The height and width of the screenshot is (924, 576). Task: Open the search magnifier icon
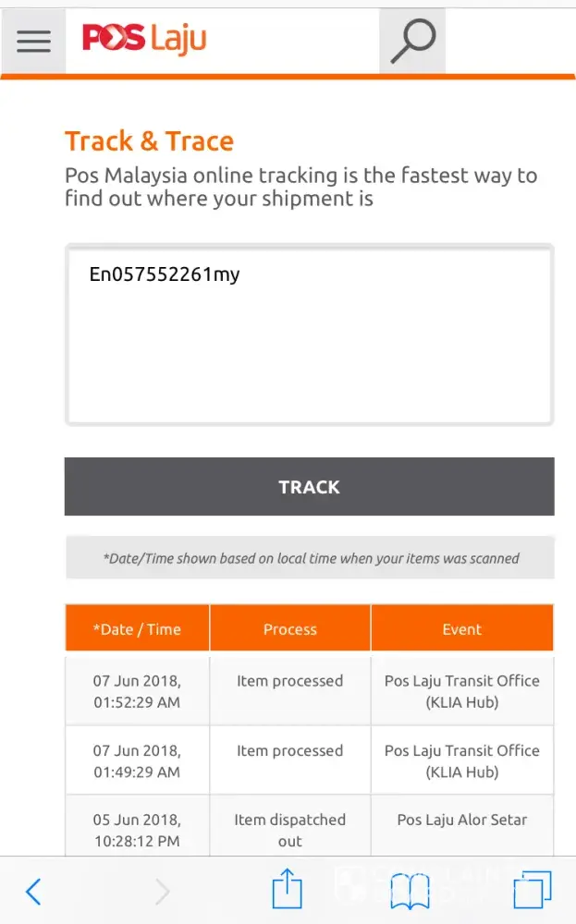click(412, 42)
